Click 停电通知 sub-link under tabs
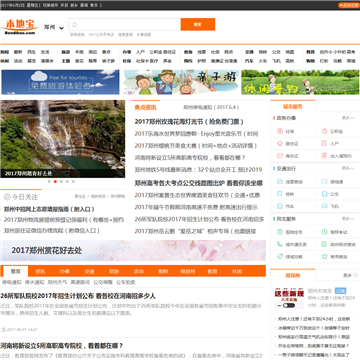Viewport: 360px width, 360px height. 12,282
